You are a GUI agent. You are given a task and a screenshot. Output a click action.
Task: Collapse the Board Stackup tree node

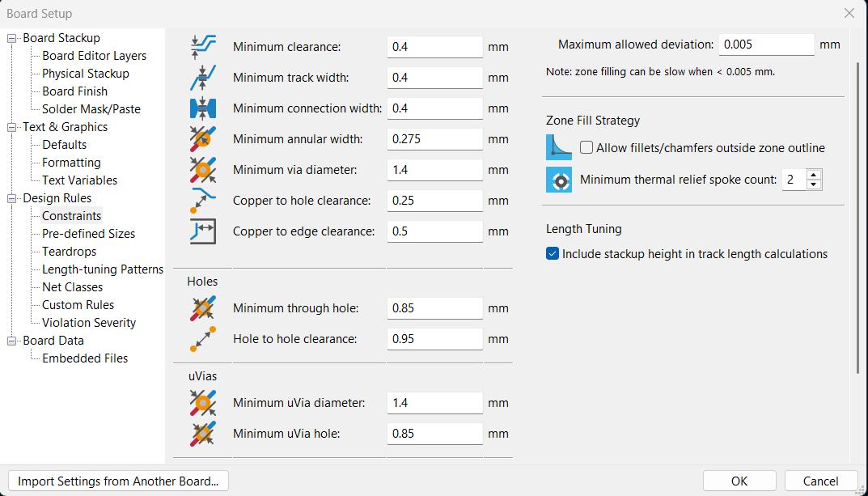[12, 38]
